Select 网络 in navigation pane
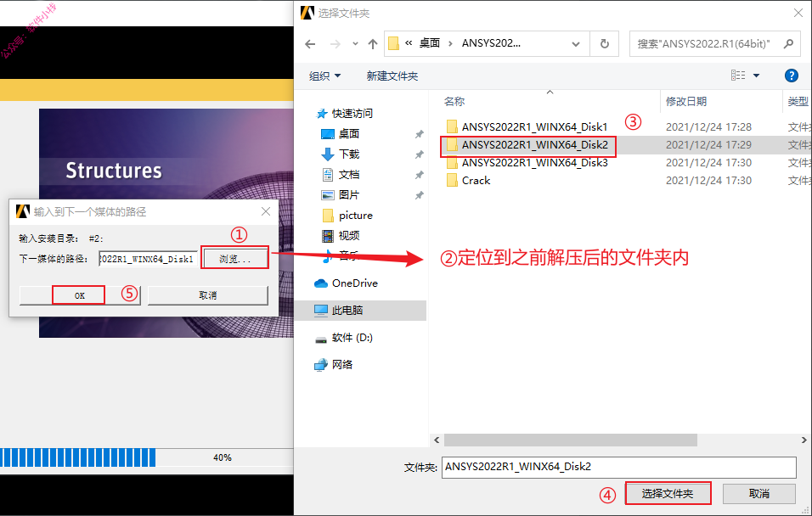 (341, 364)
